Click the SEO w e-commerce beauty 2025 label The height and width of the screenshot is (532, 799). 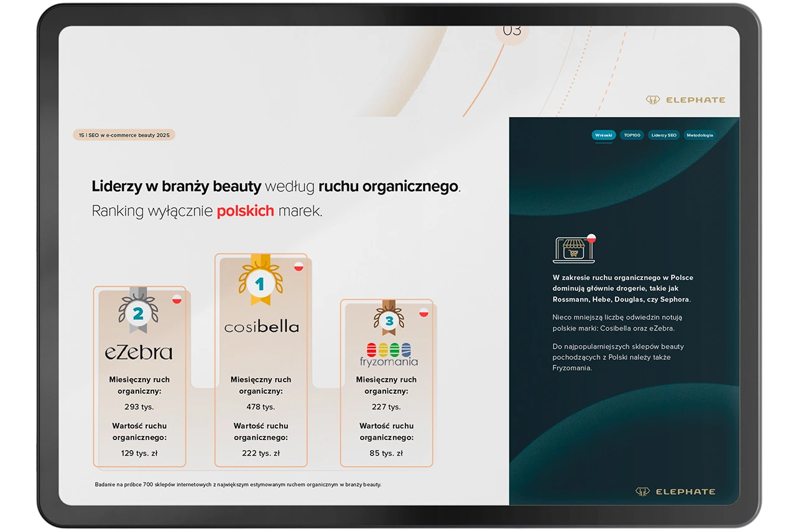(124, 135)
